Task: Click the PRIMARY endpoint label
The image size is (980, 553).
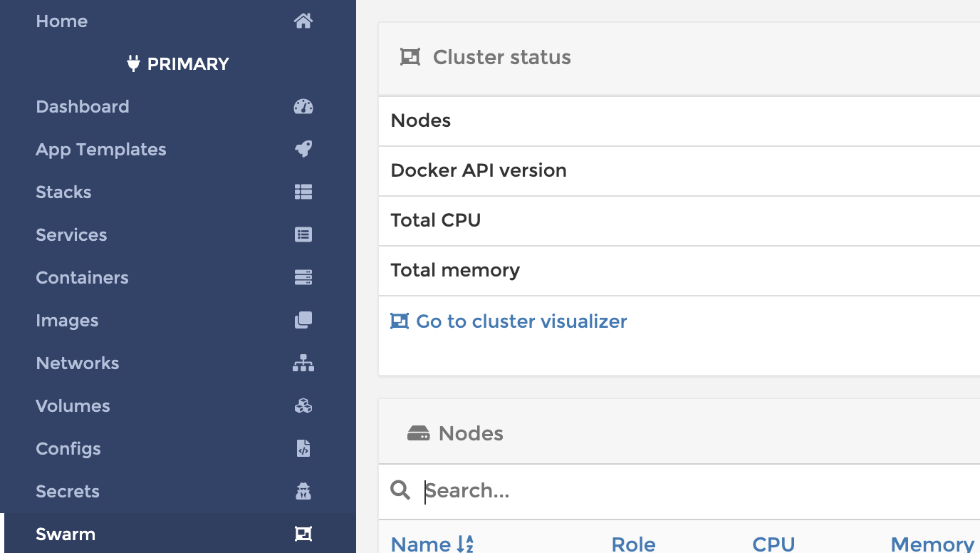Action: 187,64
